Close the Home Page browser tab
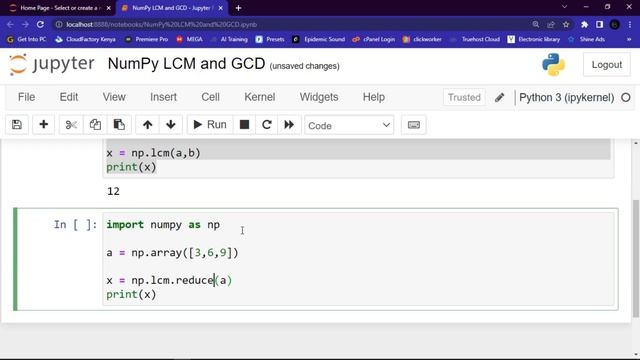Screen dimensions: 640x360 click(x=108, y=8)
